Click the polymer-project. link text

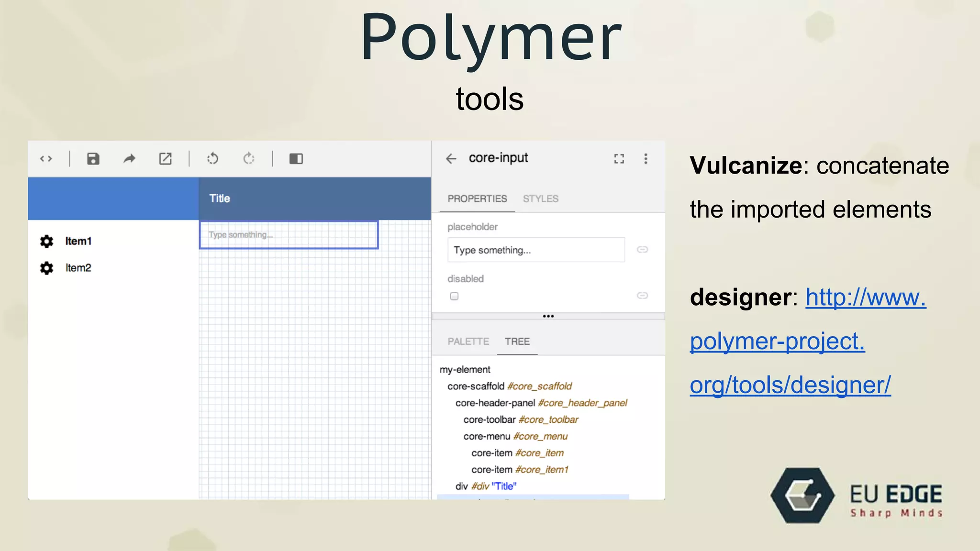777,342
